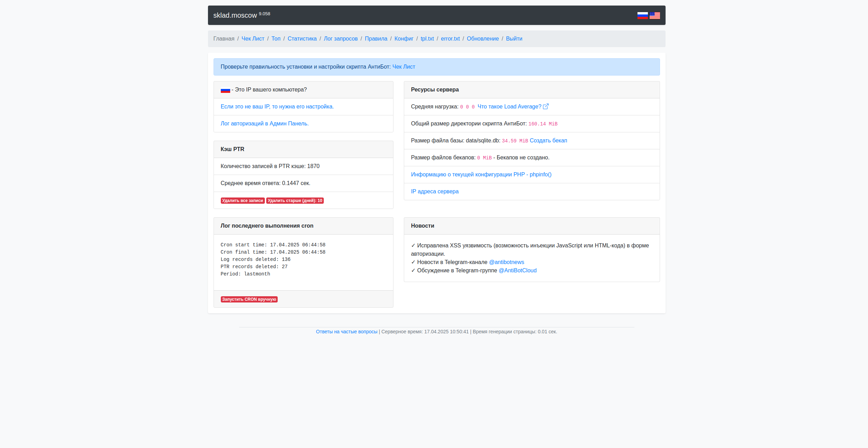
Task: Click the Выйти logout link
Action: click(514, 39)
